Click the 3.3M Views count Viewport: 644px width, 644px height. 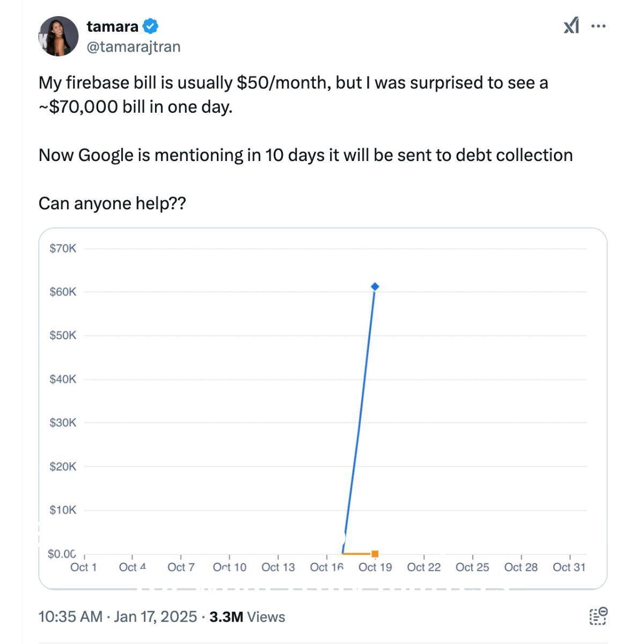point(247,617)
